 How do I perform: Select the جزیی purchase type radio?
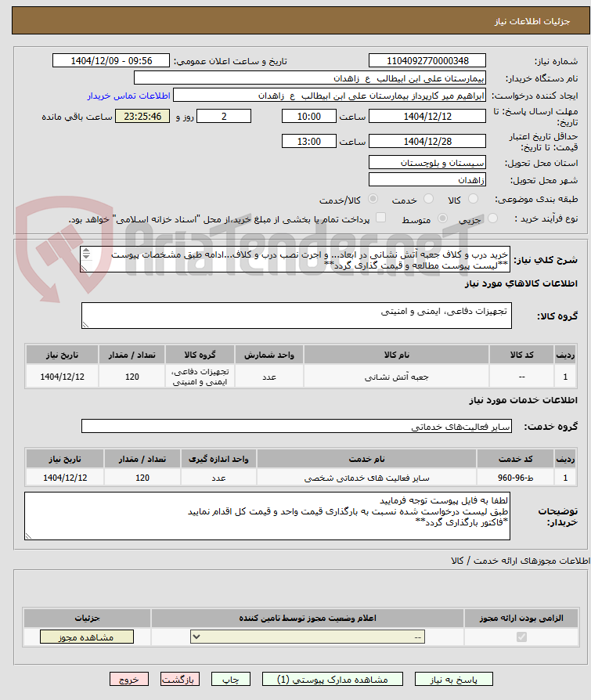pos(493,218)
